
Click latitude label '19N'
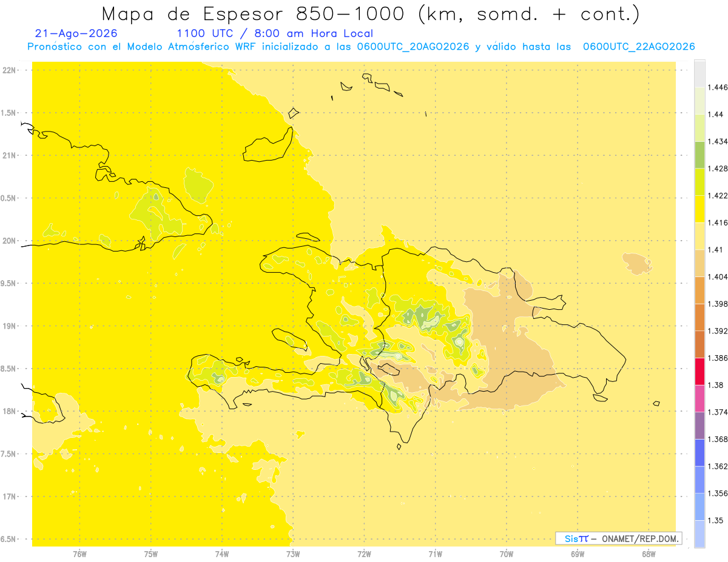(9, 326)
